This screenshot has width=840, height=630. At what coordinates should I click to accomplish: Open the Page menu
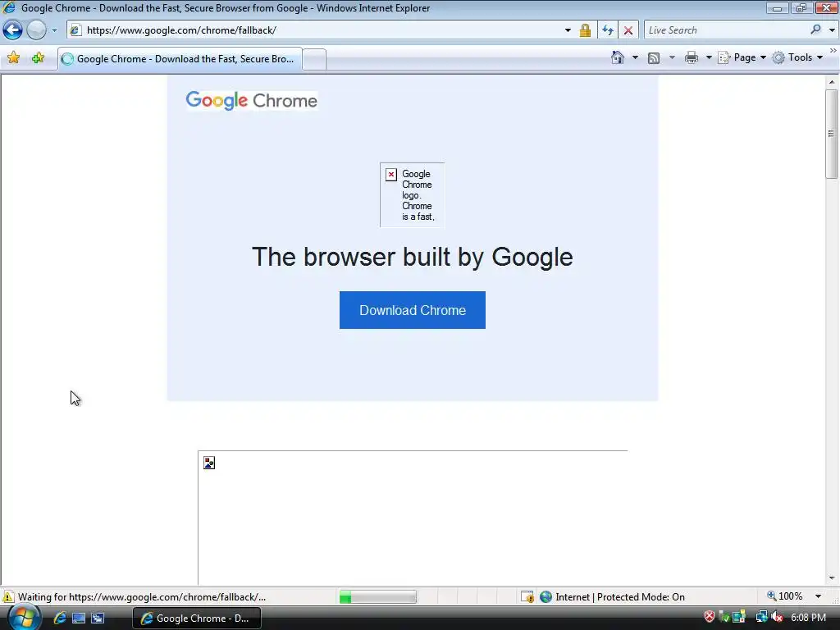(x=742, y=57)
